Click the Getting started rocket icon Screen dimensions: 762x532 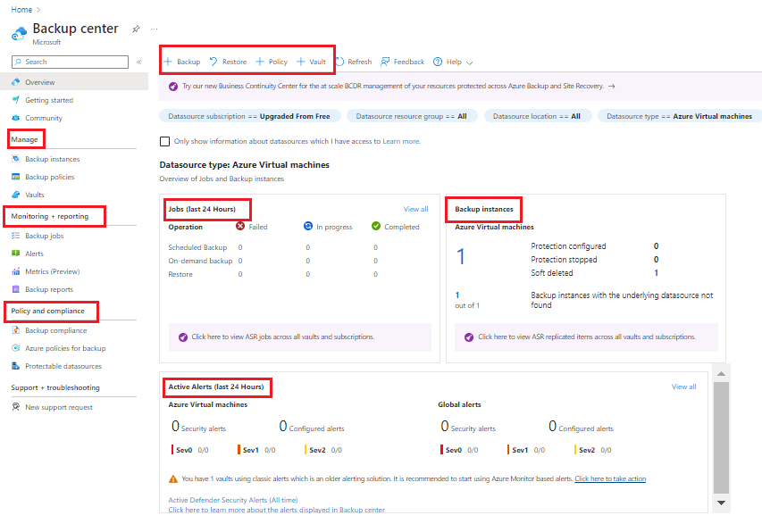(15, 100)
